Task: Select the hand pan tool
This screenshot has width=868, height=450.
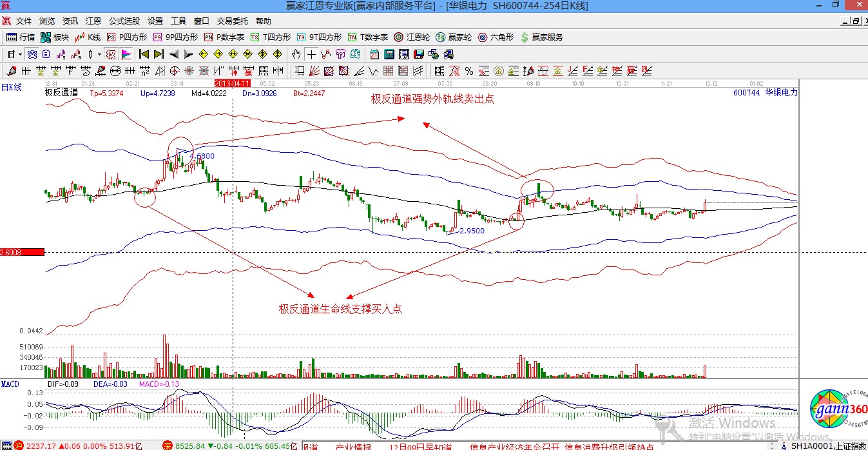Action: pos(296,54)
